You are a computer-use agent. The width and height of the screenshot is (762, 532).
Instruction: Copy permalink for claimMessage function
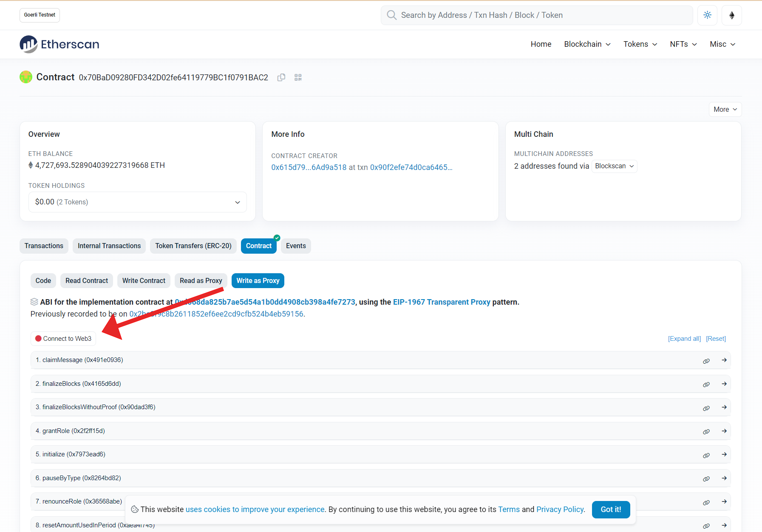(x=706, y=361)
